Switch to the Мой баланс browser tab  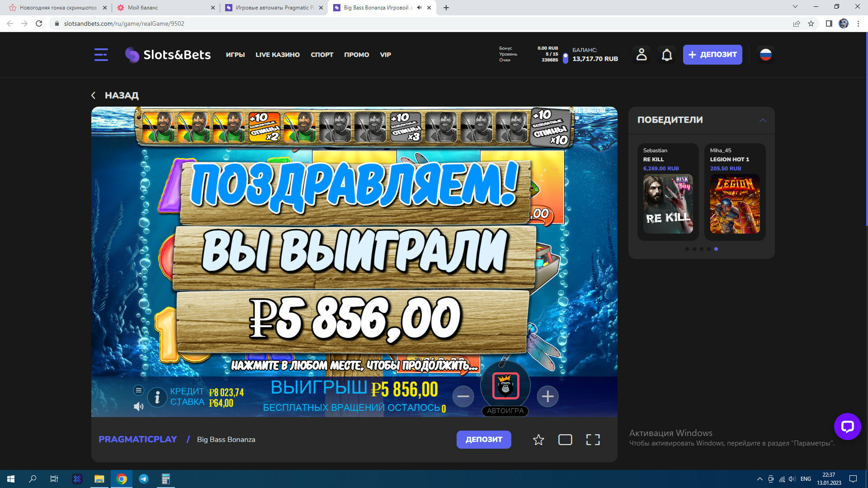pos(163,8)
